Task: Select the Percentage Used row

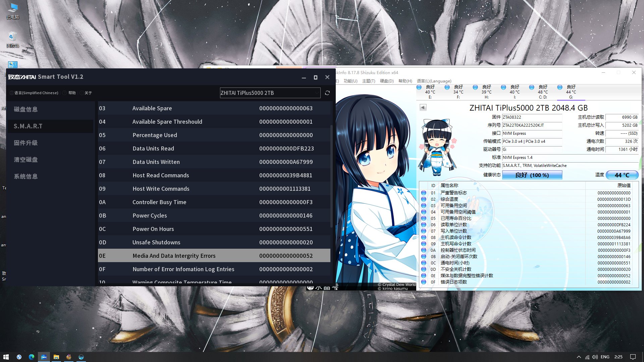Action: [x=214, y=135]
